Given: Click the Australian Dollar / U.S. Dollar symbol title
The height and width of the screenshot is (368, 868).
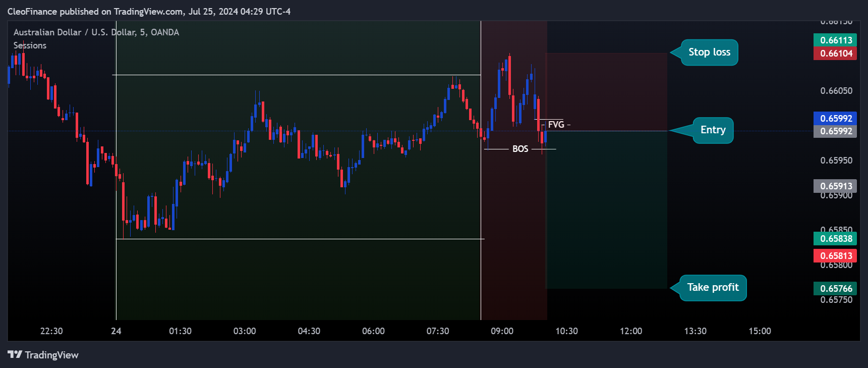Looking at the screenshot, I should pos(96,32).
